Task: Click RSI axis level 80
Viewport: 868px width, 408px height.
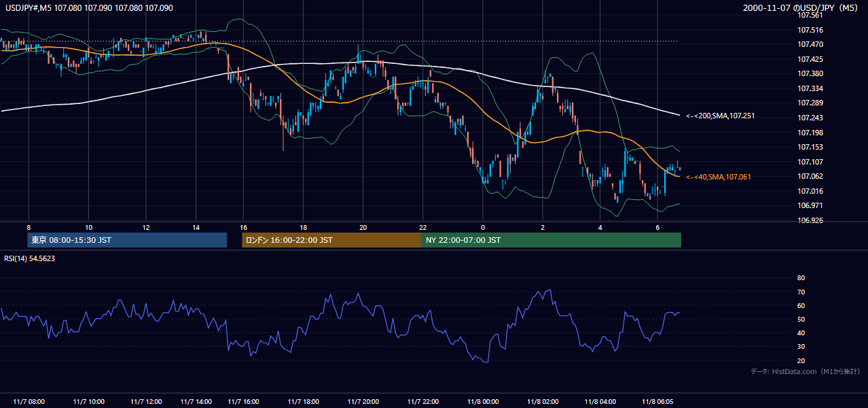Action: 801,278
